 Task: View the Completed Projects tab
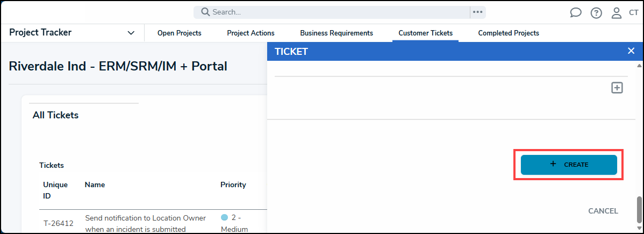(x=509, y=33)
